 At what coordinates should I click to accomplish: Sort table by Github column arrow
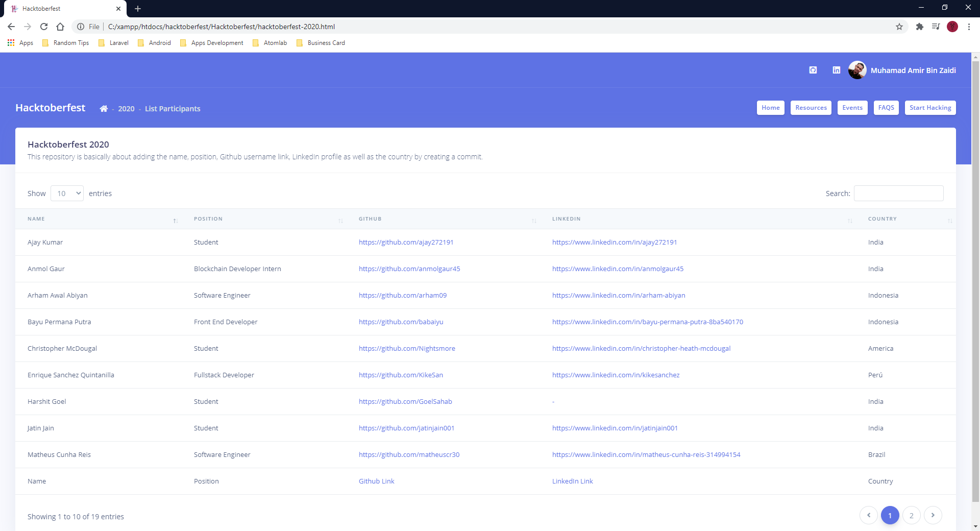(x=534, y=221)
